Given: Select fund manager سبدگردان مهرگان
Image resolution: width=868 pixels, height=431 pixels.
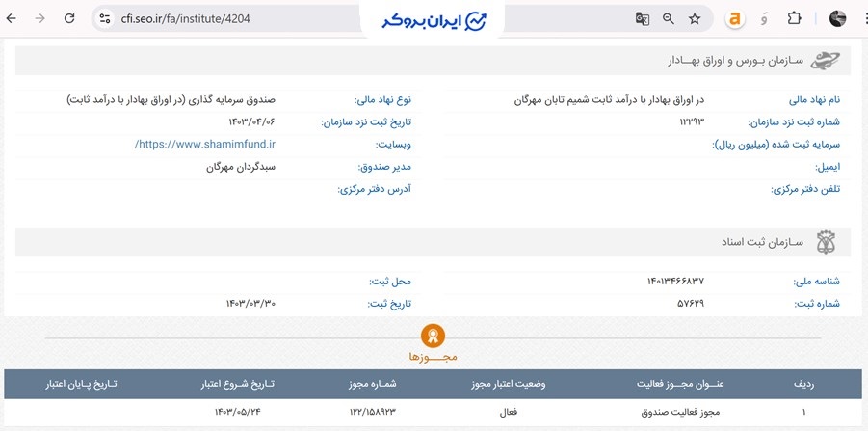Looking at the screenshot, I should (x=240, y=167).
